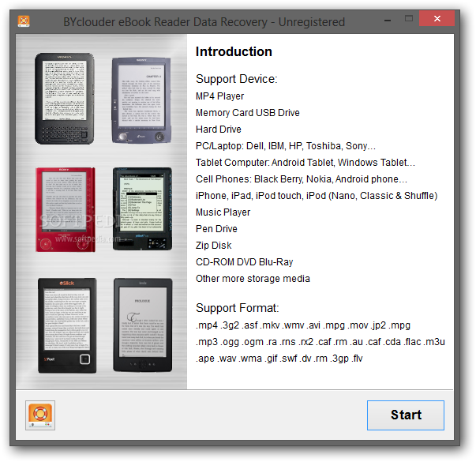This screenshot has width=476, height=462.
Task: Click the 'MP4 Player' line
Action: click(x=219, y=96)
